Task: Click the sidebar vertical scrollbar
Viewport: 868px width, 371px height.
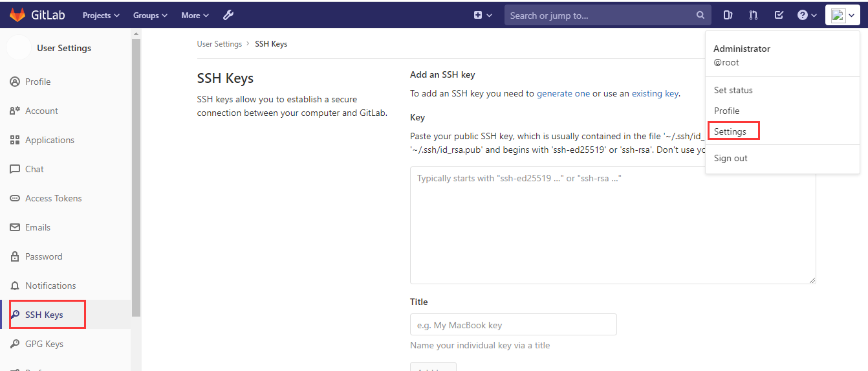Action: 136,178
